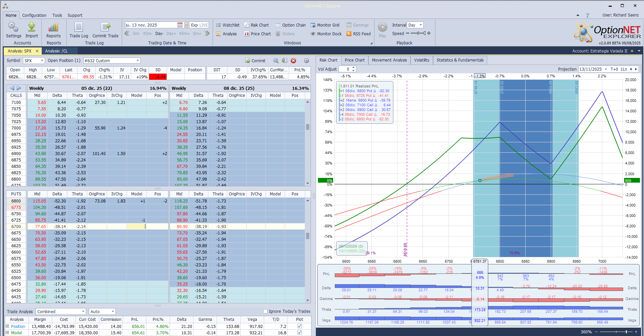Jump back one day with Day- button

point(159,34)
